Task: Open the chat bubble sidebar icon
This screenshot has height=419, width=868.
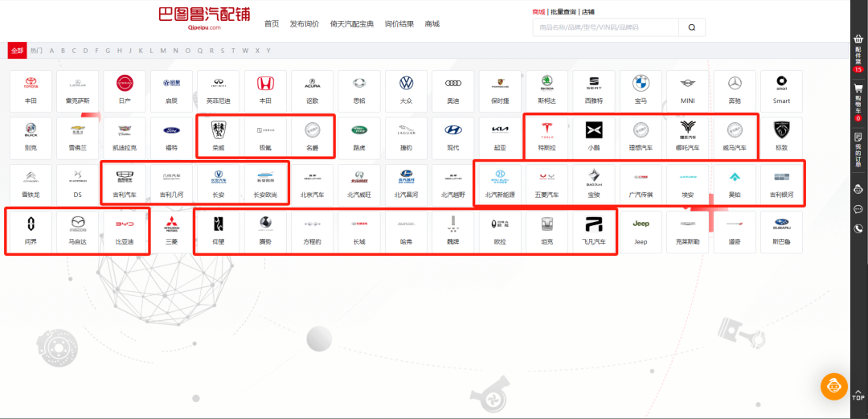Action: coord(858,209)
